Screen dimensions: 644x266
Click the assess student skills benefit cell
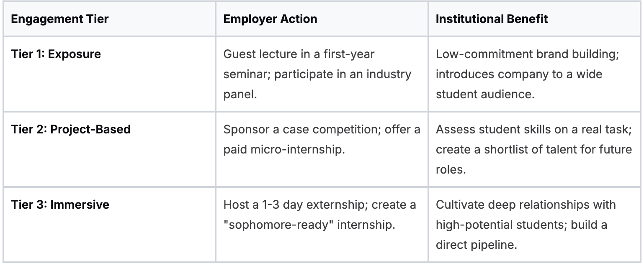(x=534, y=149)
